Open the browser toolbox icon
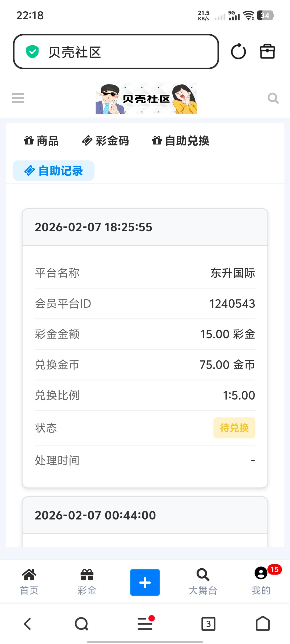290x644 pixels. coord(267,52)
